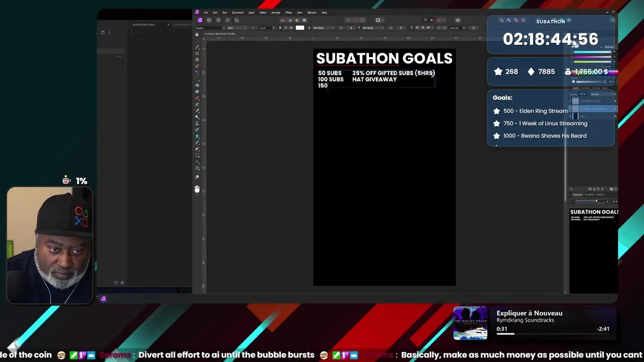Select the Artistic Text tool
The height and width of the screenshot is (362, 644).
pos(197,161)
